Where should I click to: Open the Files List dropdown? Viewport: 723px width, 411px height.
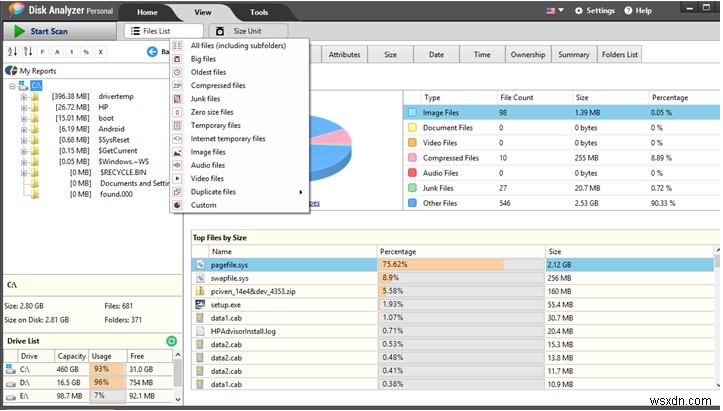[164, 31]
